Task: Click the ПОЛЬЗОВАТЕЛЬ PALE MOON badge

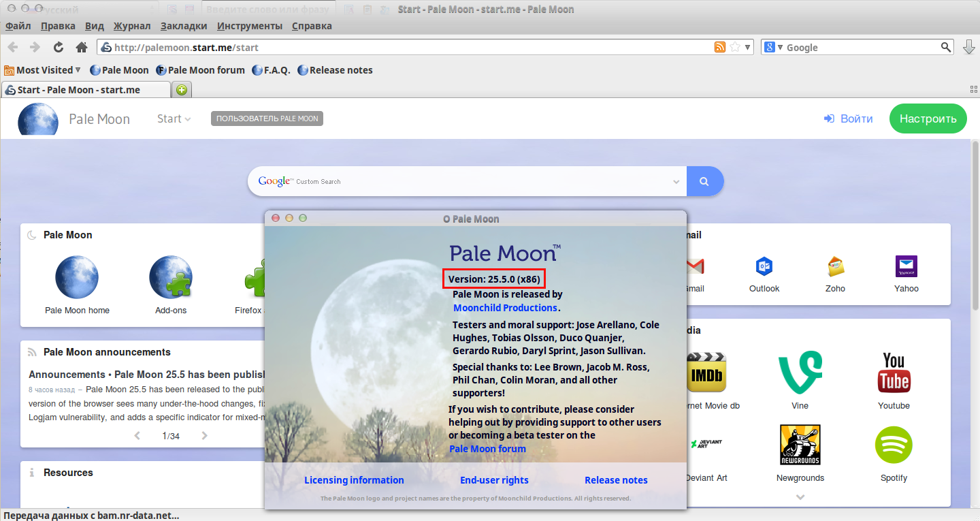Action: [x=267, y=119]
